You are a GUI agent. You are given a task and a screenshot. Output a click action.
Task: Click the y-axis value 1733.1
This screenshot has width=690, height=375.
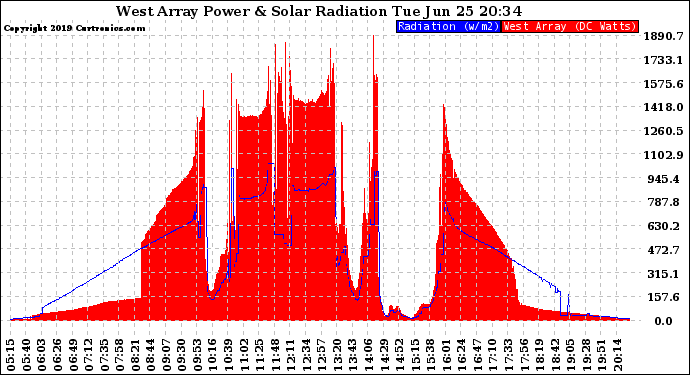click(664, 60)
